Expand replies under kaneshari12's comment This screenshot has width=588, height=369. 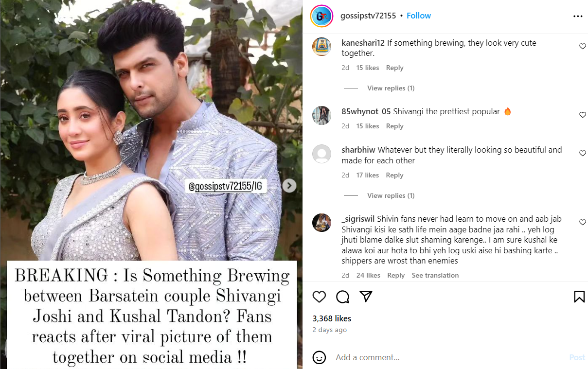(x=391, y=88)
